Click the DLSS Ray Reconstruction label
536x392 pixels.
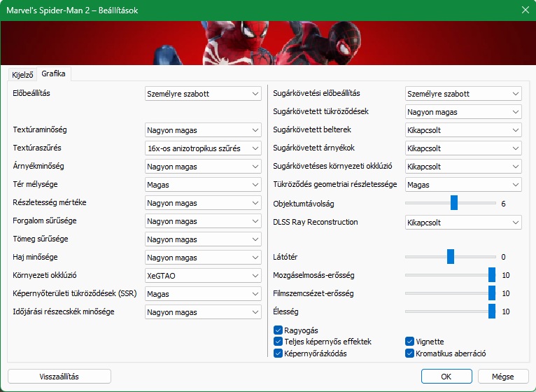(316, 222)
